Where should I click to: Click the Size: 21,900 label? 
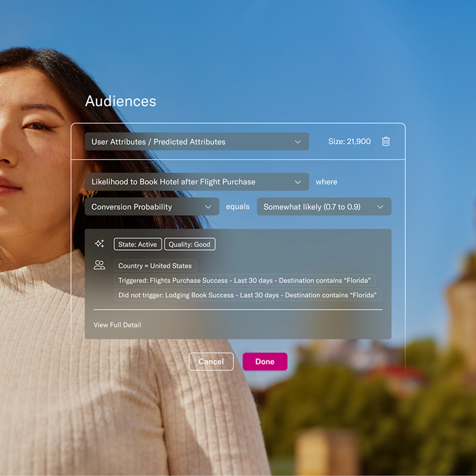(349, 141)
